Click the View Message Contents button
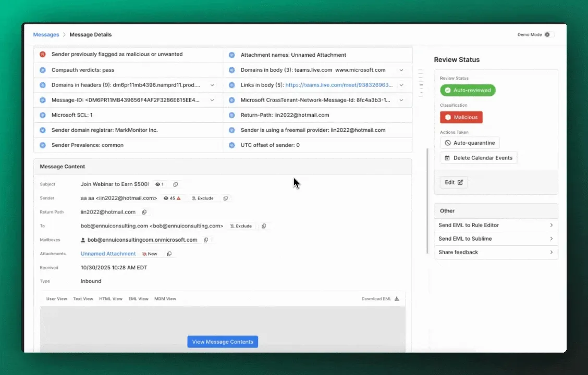This screenshot has height=375, width=588. [223, 342]
